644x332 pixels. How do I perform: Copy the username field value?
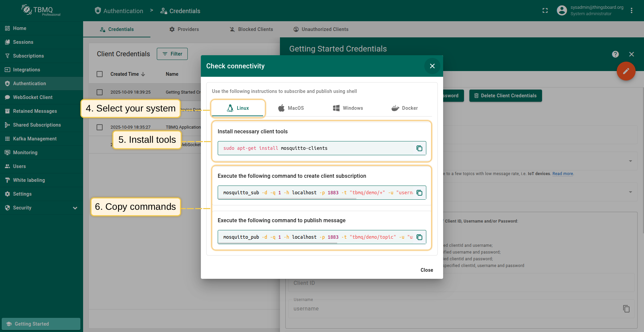click(x=626, y=309)
